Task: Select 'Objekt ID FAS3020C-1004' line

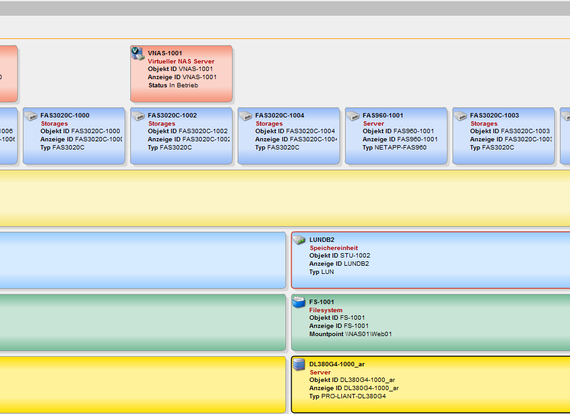Action: [295, 131]
